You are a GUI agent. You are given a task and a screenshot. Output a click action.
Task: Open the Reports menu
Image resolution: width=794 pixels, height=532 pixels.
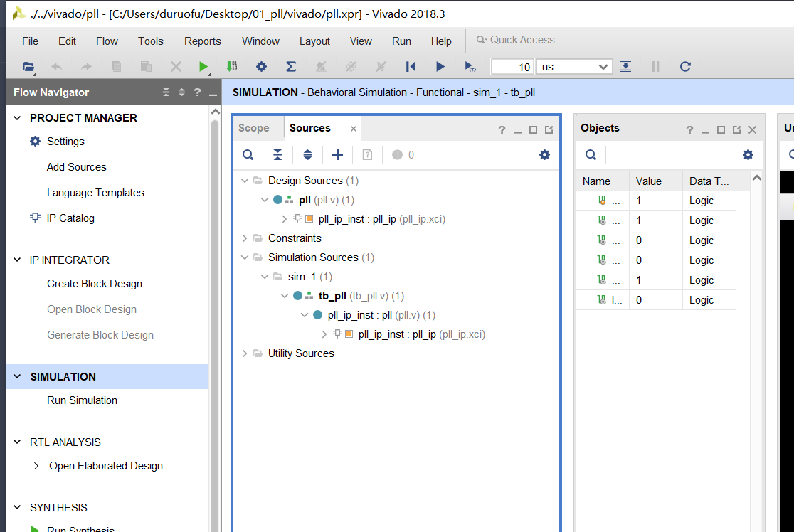pyautogui.click(x=202, y=41)
